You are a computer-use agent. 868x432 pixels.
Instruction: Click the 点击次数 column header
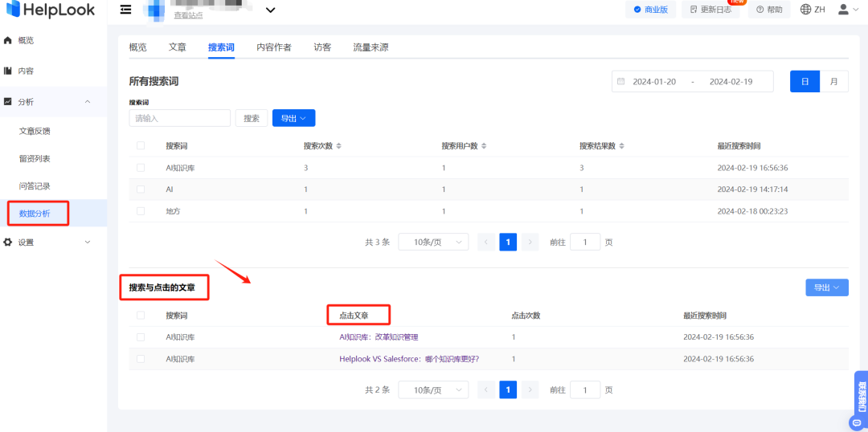point(526,316)
